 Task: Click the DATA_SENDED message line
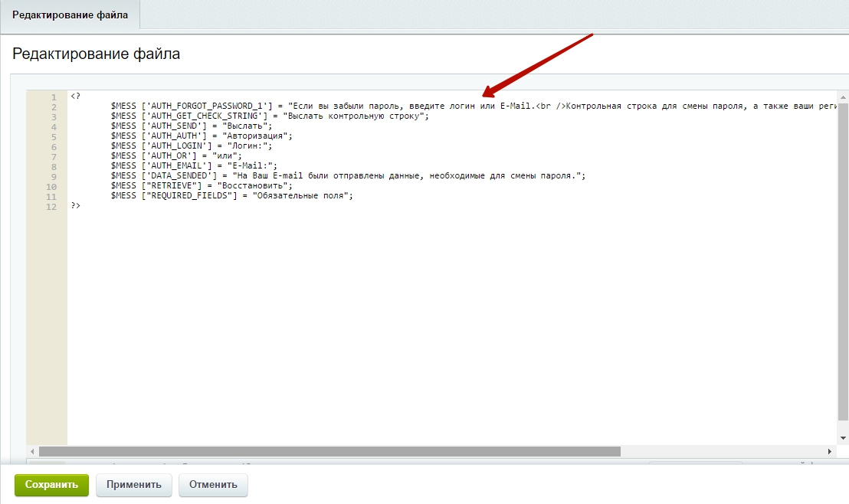(x=345, y=176)
